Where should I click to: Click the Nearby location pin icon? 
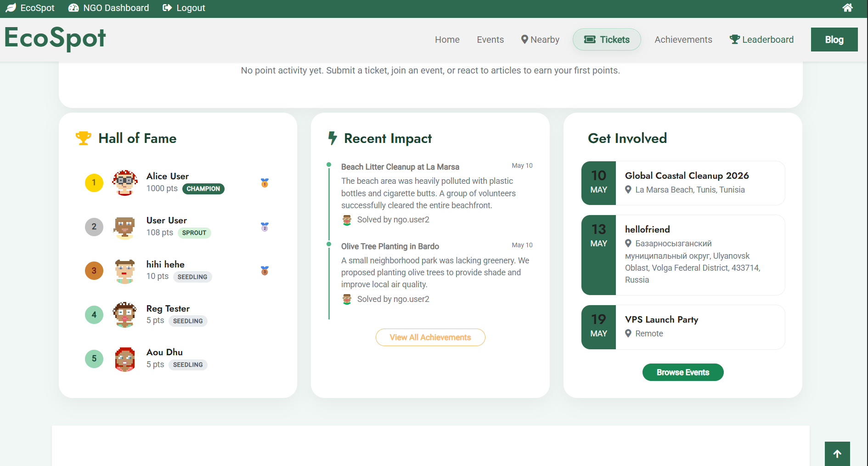pos(524,40)
